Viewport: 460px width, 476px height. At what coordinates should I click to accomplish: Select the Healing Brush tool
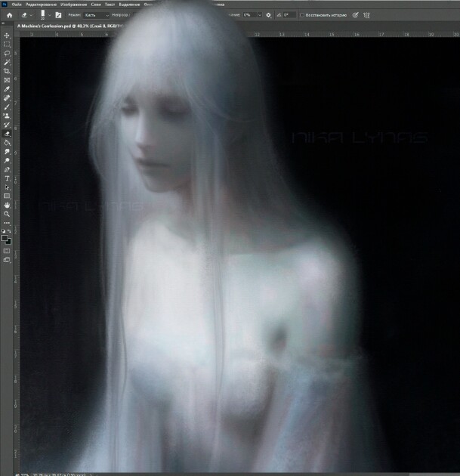click(x=7, y=98)
